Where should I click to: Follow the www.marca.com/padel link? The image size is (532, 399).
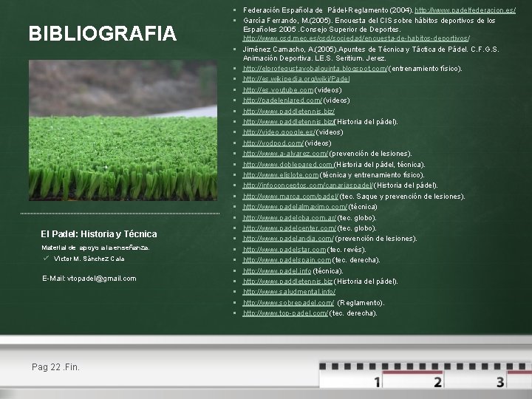pos(291,197)
